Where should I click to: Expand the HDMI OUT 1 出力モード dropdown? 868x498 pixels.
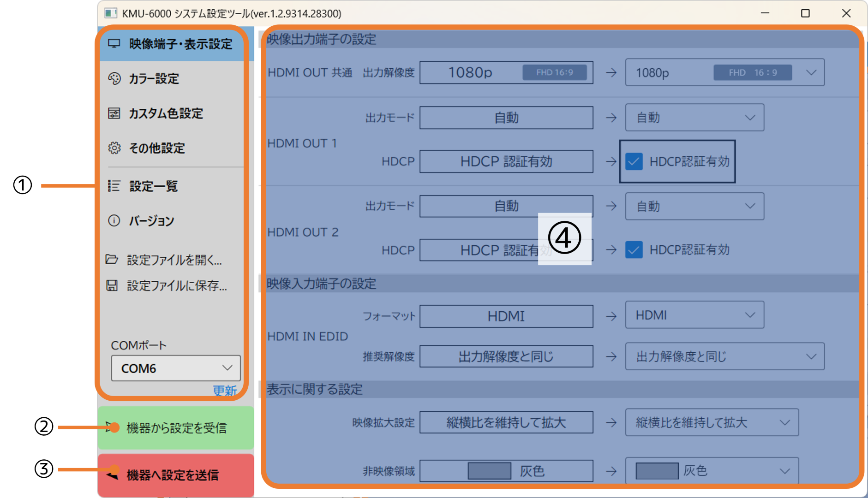694,118
